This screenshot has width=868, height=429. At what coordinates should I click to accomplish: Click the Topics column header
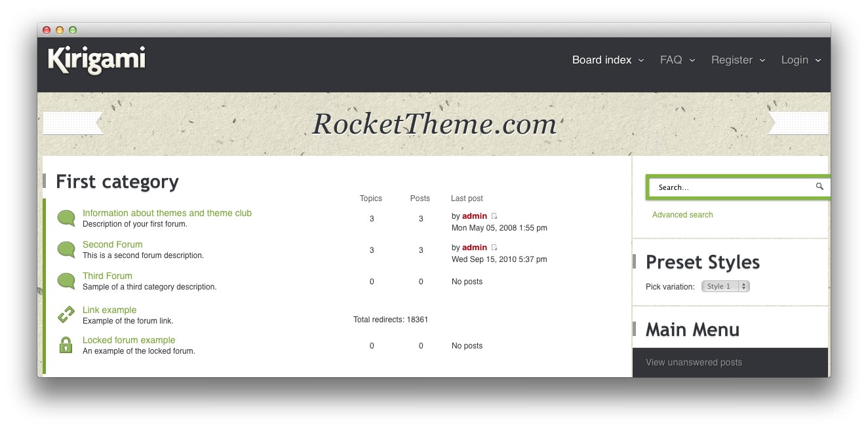[x=371, y=198]
